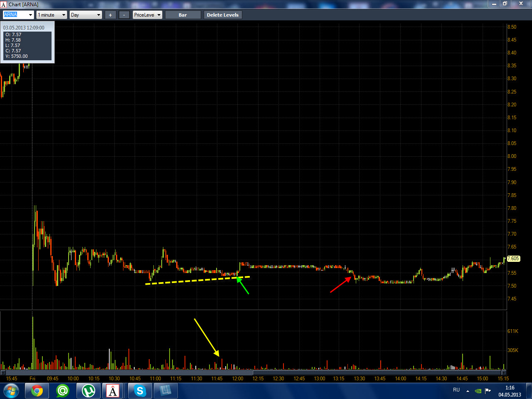The height and width of the screenshot is (399, 532).
Task: Click the 7.50 price axis label
Action: (x=512, y=286)
